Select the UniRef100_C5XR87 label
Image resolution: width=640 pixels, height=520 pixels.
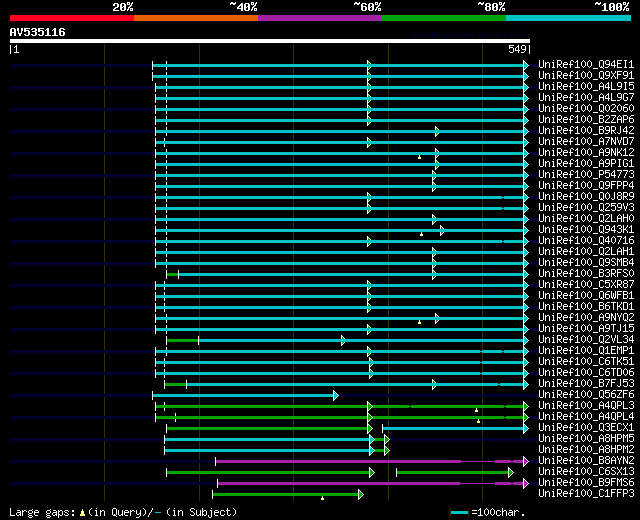586,285
